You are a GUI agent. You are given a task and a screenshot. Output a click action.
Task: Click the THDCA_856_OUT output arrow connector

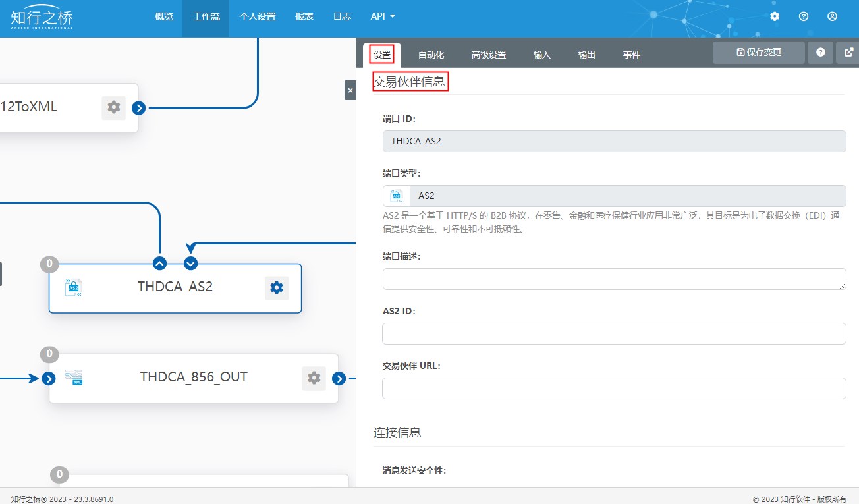[x=339, y=378]
